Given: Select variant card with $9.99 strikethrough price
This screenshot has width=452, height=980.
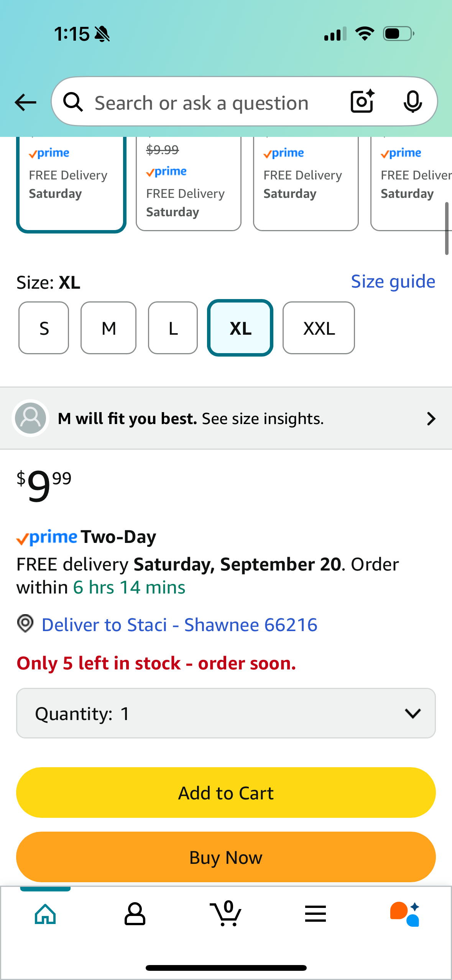Looking at the screenshot, I should coord(189,184).
